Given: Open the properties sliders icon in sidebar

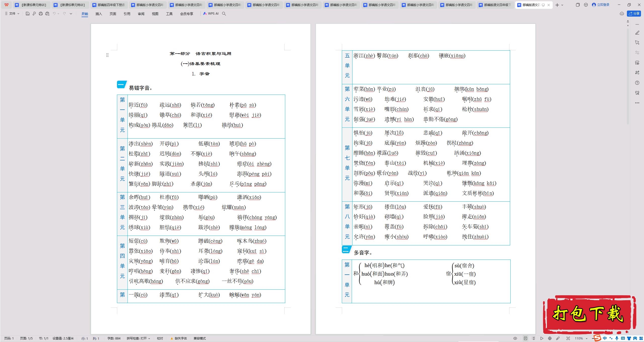Looking at the screenshot, I should tap(637, 53).
